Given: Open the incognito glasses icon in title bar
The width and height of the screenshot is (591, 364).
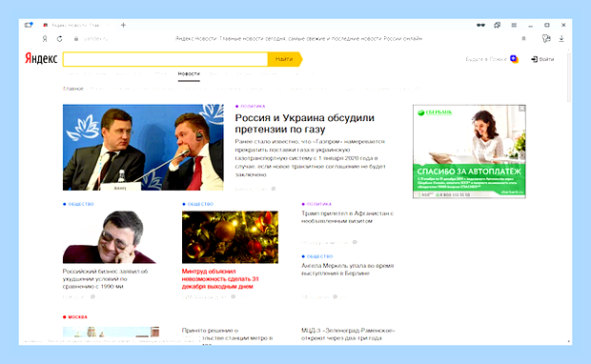Looking at the screenshot, I should pyautogui.click(x=480, y=25).
